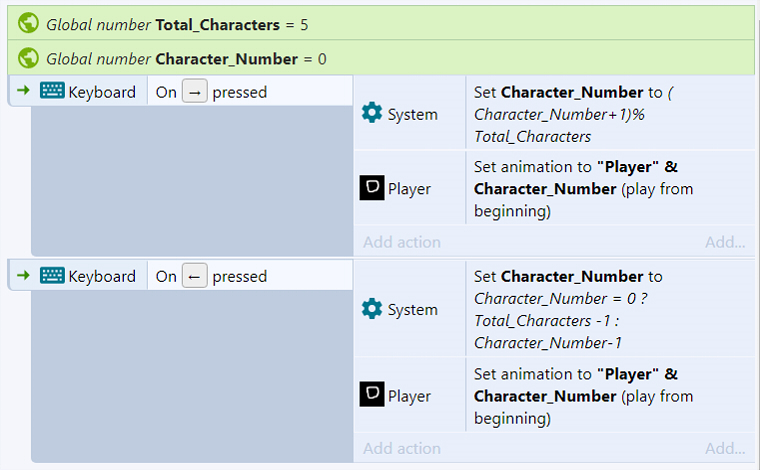Select keyboard icon in right arrow event
The image size is (760, 470).
52,91
